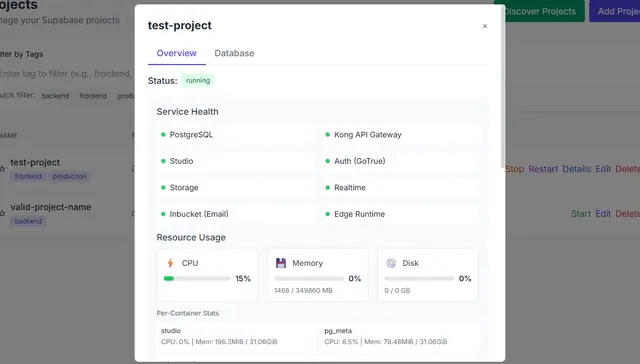The width and height of the screenshot is (640, 364).
Task: Edit valid-project-name in background list
Action: [603, 214]
